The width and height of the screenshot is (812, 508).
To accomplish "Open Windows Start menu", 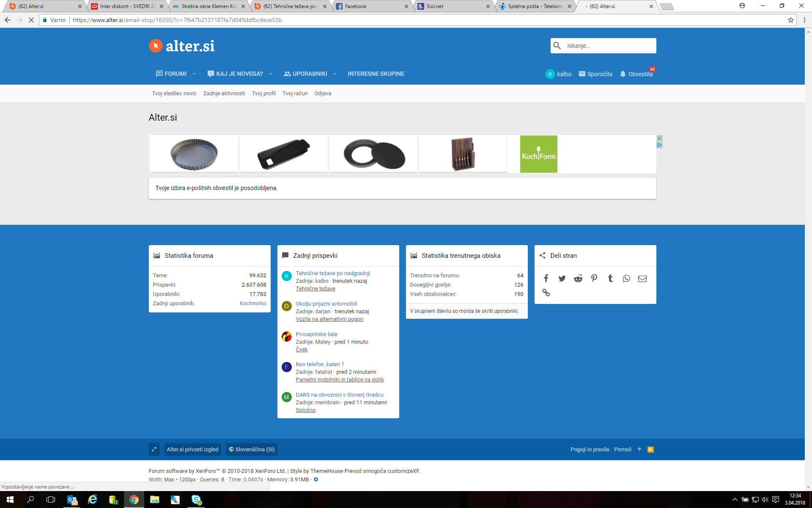I will click(x=10, y=500).
